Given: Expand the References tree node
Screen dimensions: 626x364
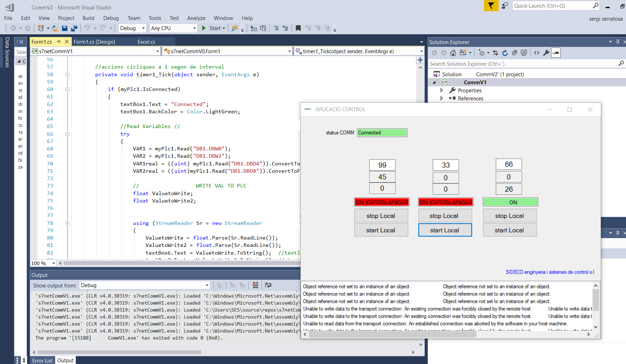Looking at the screenshot, I should pyautogui.click(x=442, y=99).
